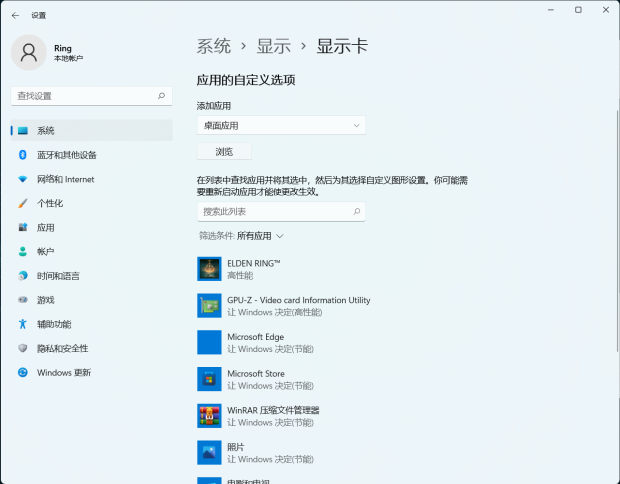Open 隐私和安全性 settings page
620x484 pixels.
pyautogui.click(x=92, y=348)
